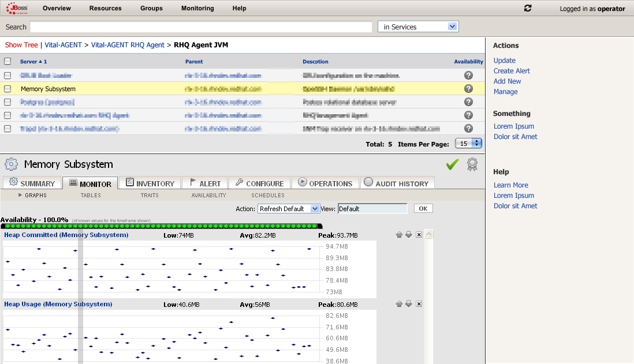Open Items Per Page dropdown

pyautogui.click(x=468, y=144)
